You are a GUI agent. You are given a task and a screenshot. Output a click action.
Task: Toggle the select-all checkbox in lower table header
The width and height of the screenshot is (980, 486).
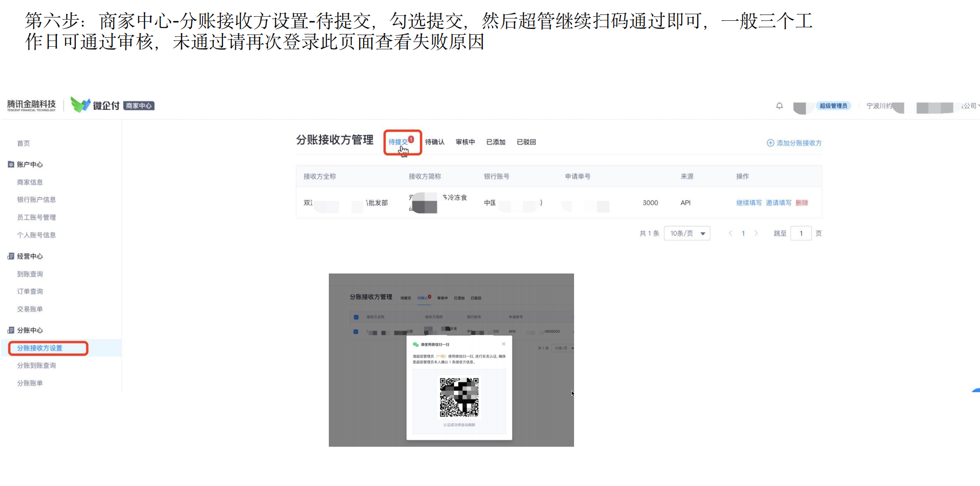click(356, 317)
